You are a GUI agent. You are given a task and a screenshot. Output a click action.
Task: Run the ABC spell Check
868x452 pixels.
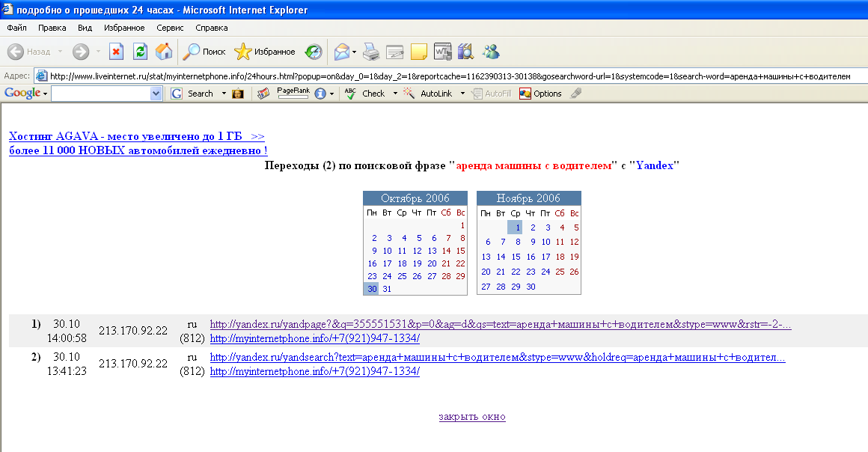tap(364, 94)
